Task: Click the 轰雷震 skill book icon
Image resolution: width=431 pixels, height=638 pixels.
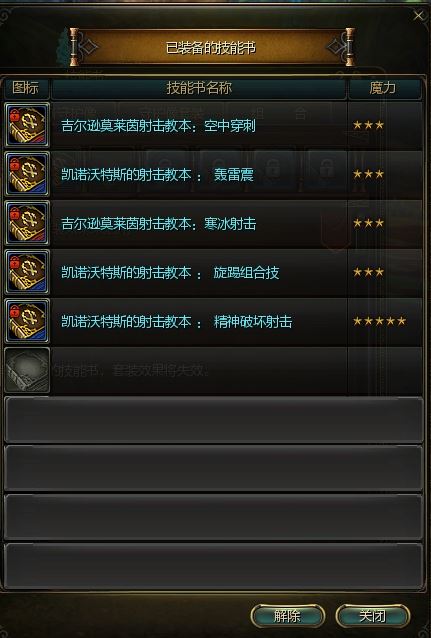Action: pyautogui.click(x=27, y=174)
